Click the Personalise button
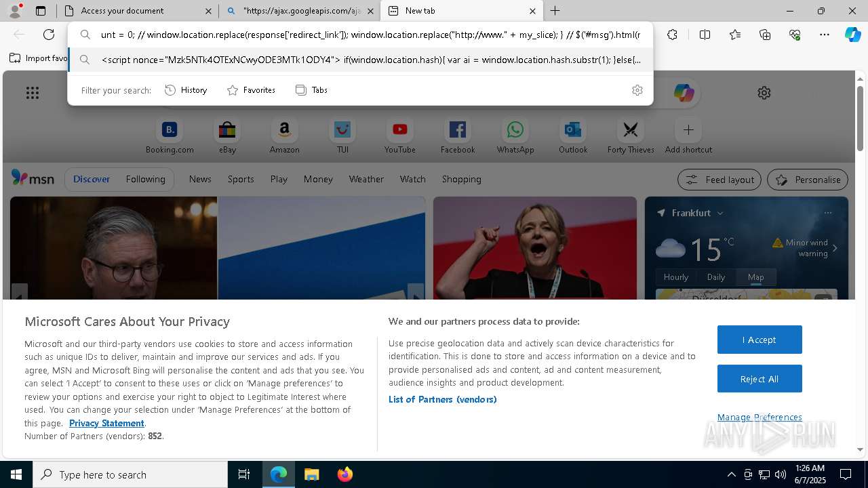The height and width of the screenshot is (488, 868). coord(808,180)
